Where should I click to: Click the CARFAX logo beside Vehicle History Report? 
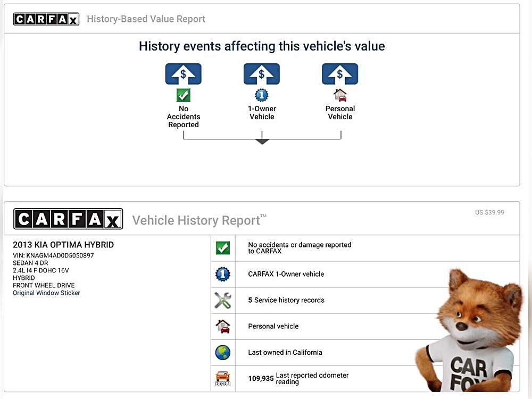pos(68,219)
